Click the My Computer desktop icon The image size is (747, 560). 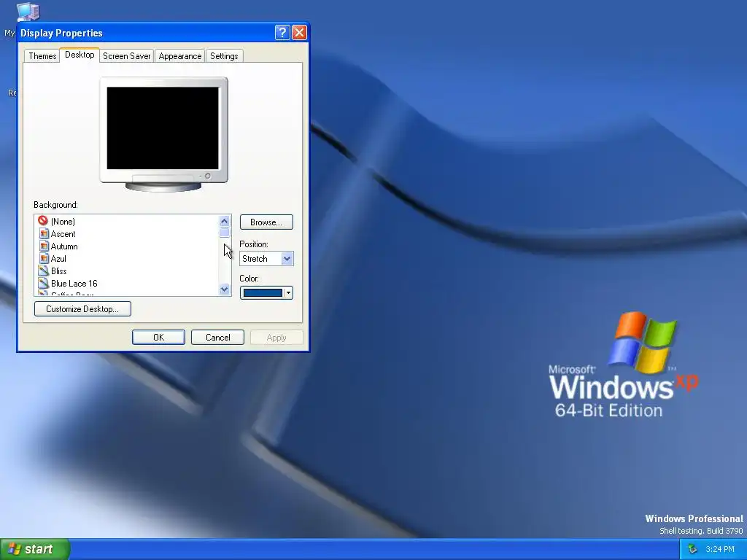[x=28, y=12]
